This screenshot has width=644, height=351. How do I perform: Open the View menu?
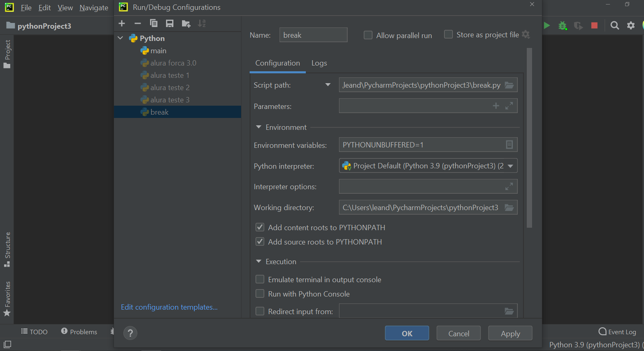tap(65, 7)
